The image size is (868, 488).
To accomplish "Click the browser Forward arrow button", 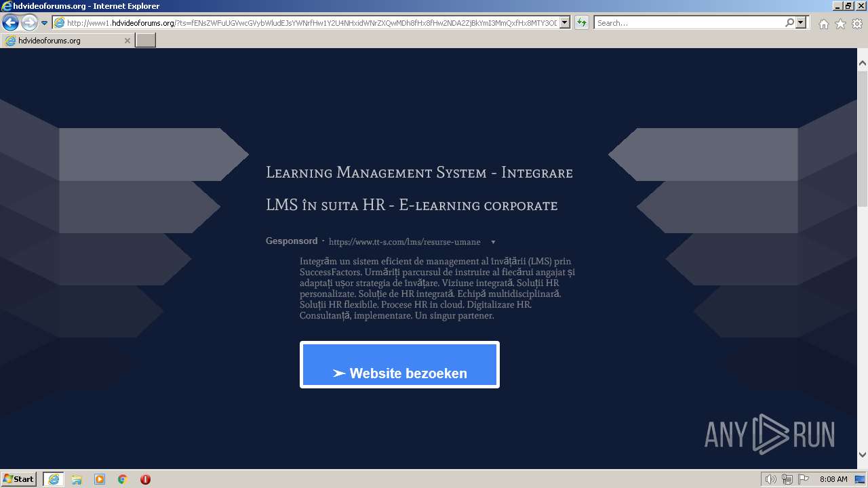I will click(29, 22).
